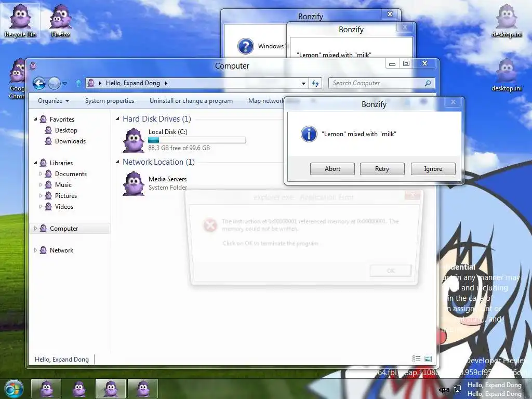The width and height of the screenshot is (532, 399).
Task: Expand the Documents library node
Action: [x=41, y=174]
